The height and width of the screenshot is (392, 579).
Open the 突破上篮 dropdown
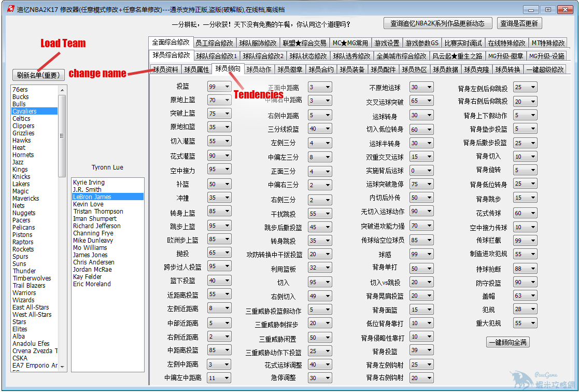[219, 114]
